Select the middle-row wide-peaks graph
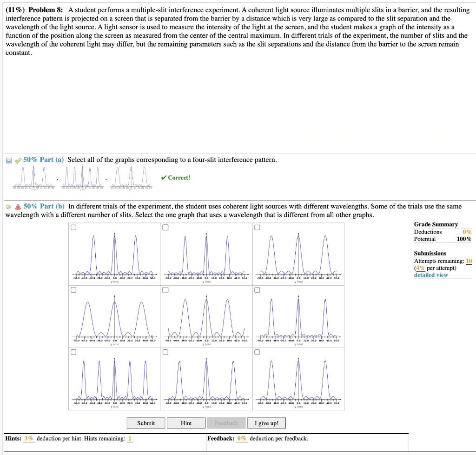476x455 pixels. click(114, 316)
